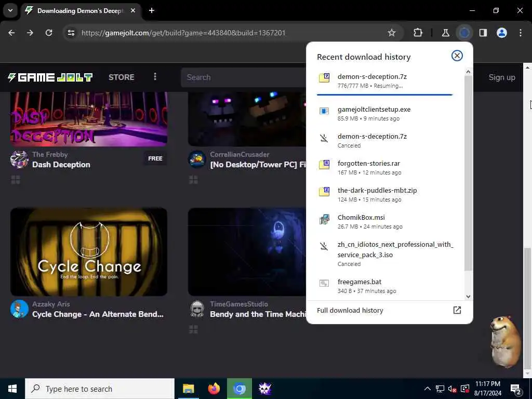This screenshot has height=399, width=532.
Task: Open the No Desktop/Tower PC game thumbnail
Action: click(247, 119)
